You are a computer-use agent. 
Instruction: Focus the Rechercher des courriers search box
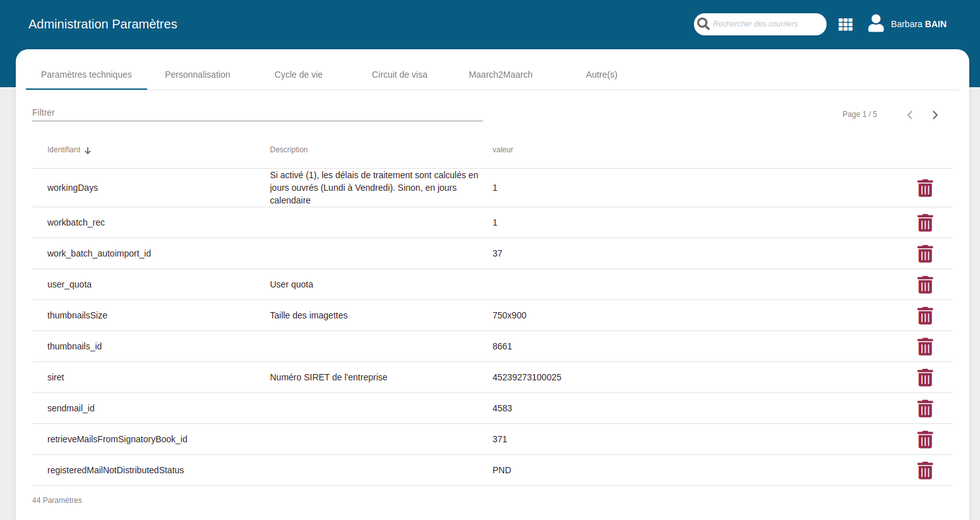coord(766,24)
